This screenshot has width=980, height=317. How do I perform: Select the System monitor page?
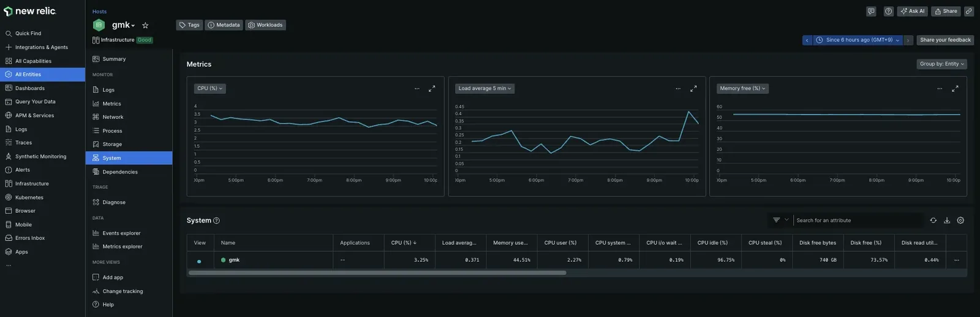click(129, 158)
